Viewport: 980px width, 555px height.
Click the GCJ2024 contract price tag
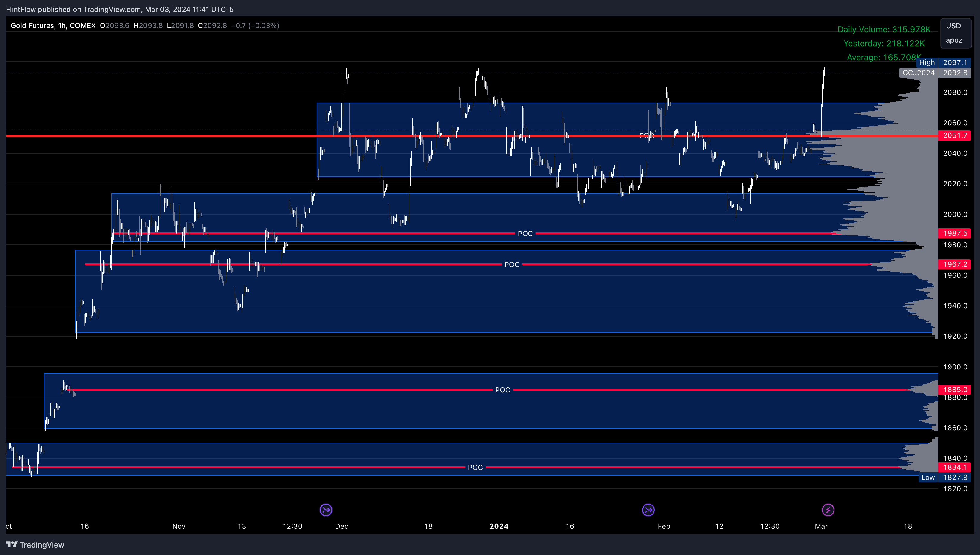coord(918,73)
